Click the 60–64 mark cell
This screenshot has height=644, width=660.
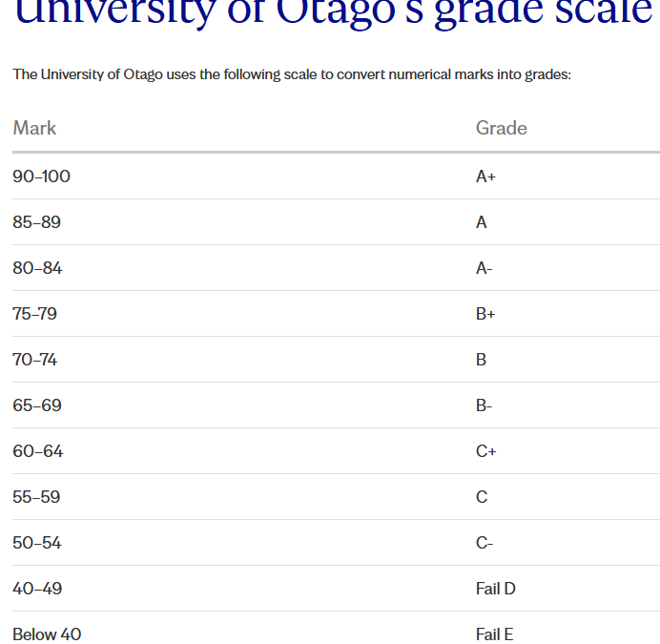point(37,451)
